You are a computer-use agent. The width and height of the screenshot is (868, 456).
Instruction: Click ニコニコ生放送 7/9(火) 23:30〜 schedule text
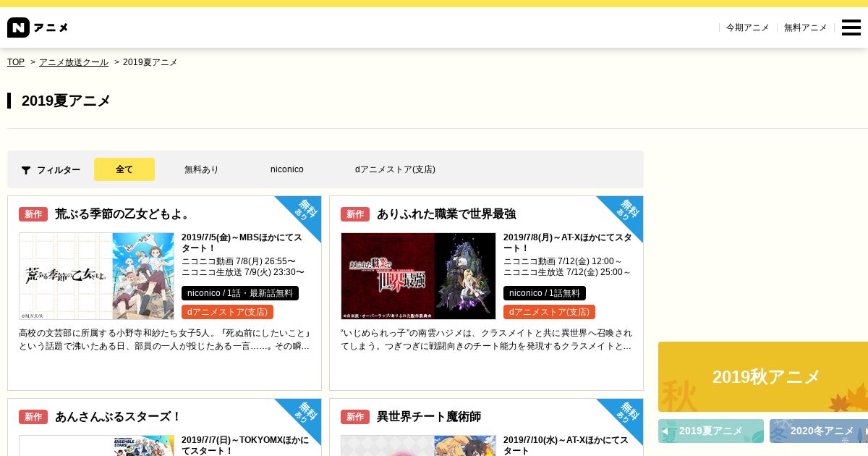[243, 273]
